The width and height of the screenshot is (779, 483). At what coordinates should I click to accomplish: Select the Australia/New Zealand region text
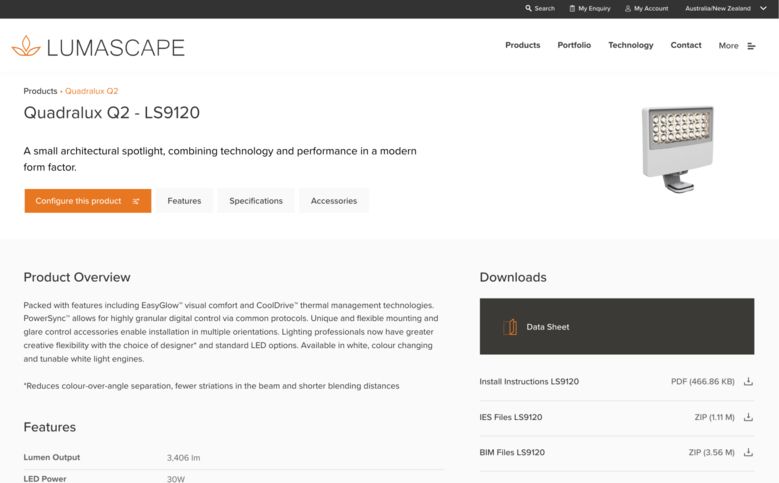pyautogui.click(x=718, y=8)
